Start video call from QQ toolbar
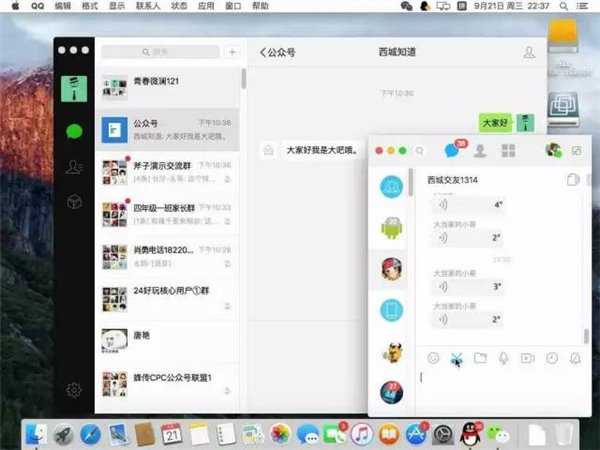The height and width of the screenshot is (450, 600). 527,357
